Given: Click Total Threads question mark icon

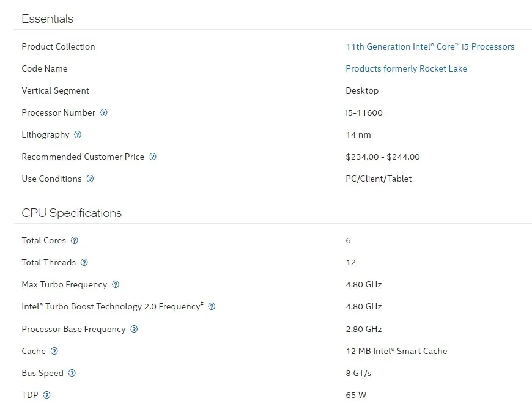Looking at the screenshot, I should pyautogui.click(x=84, y=262).
